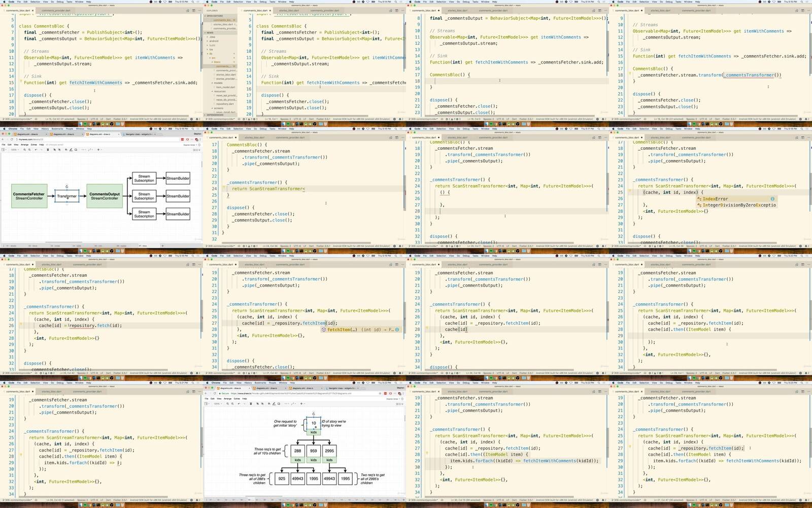Viewport: 812px width, 508px height.
Task: Open connection style dropdown in CommentsFetcher diagram toolbar
Action: tap(83, 149)
